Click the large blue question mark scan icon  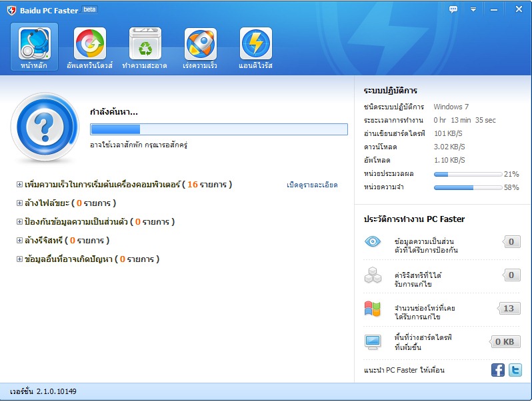44,126
